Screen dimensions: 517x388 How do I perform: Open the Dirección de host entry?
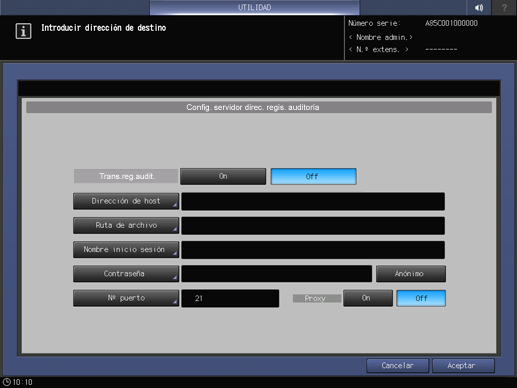pyautogui.click(x=126, y=201)
